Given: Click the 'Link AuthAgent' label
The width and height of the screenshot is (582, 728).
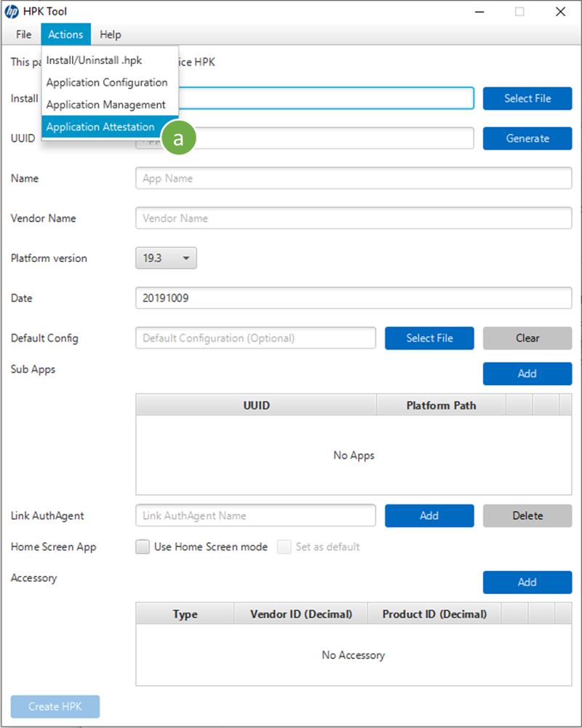Looking at the screenshot, I should tap(47, 516).
